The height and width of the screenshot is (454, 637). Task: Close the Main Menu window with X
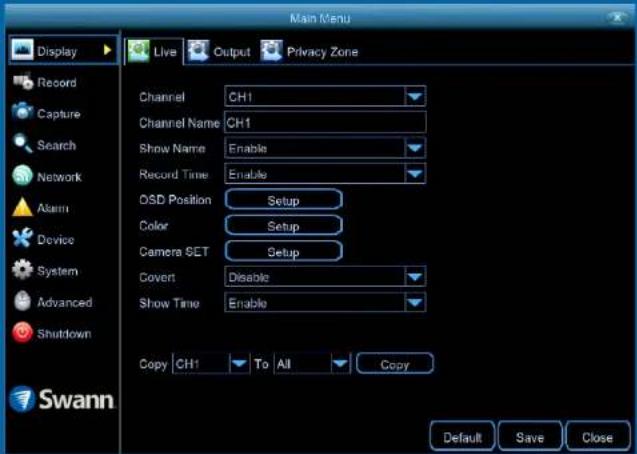coord(617,17)
